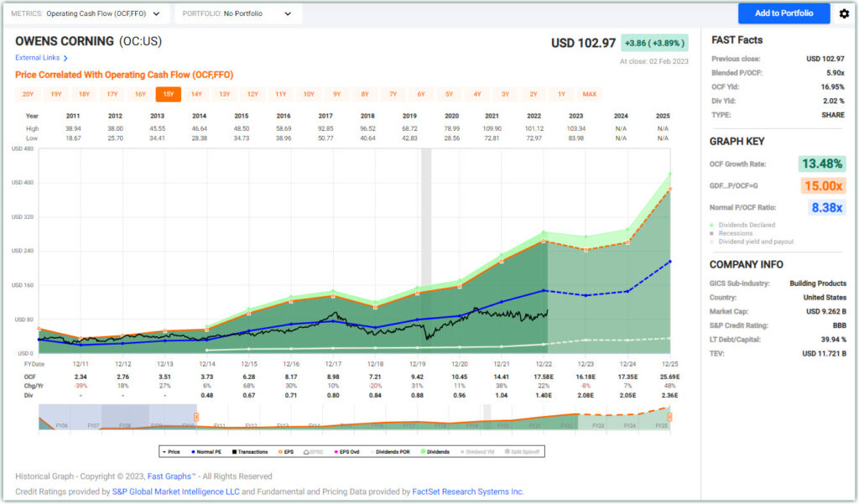Follow the Fast Graphs copyright link
Viewport: 859px width, 504px height.
click(x=171, y=476)
